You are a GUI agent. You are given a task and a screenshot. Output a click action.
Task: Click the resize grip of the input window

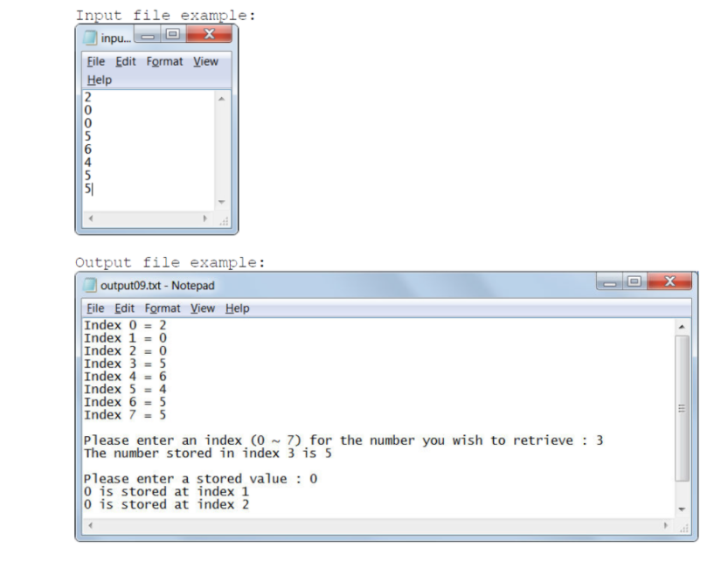click(224, 221)
